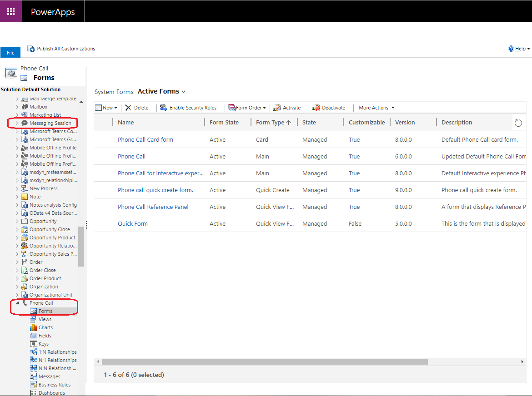532x396 pixels.
Task: Click the Order entity icon
Action: click(x=25, y=262)
